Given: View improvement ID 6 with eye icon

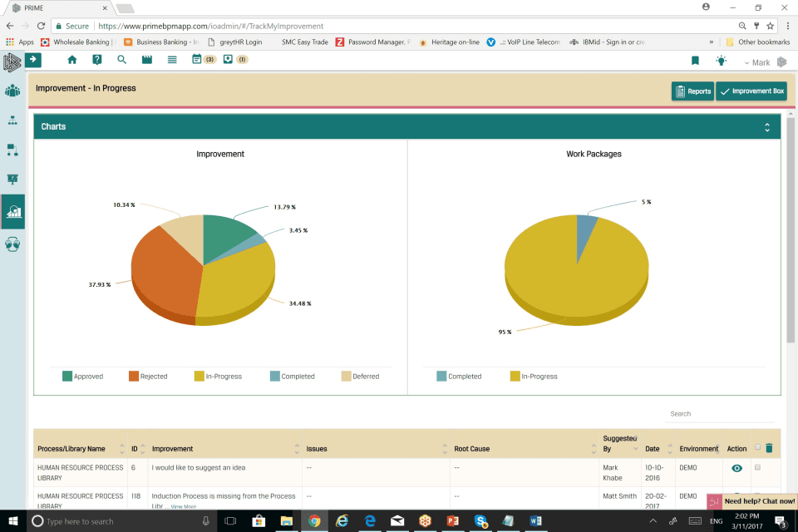Looking at the screenshot, I should tap(736, 468).
